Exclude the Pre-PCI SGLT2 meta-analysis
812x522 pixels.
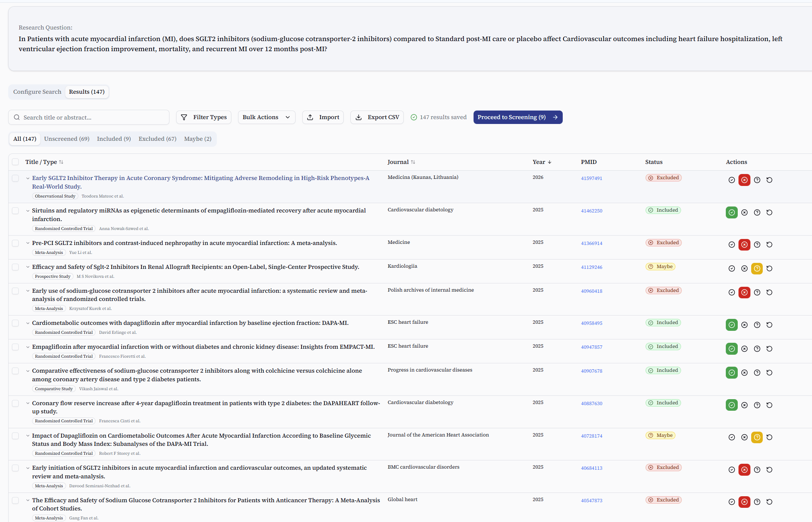744,245
